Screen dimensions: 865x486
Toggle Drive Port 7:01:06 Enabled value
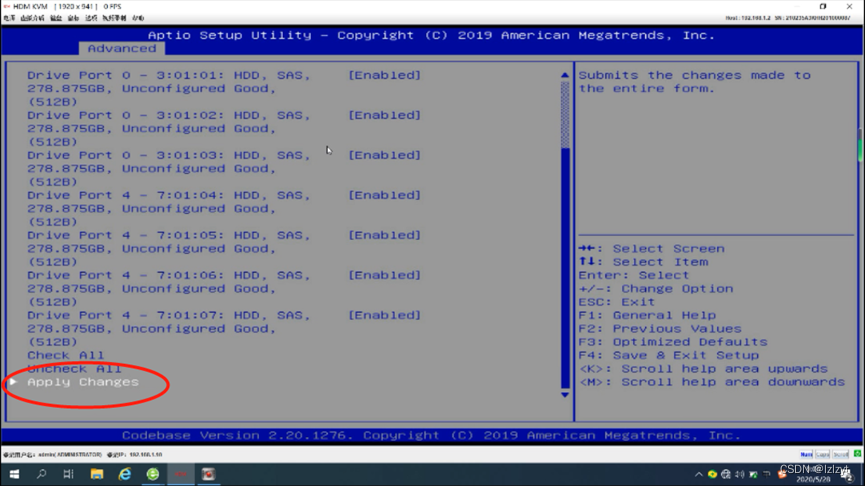385,275
